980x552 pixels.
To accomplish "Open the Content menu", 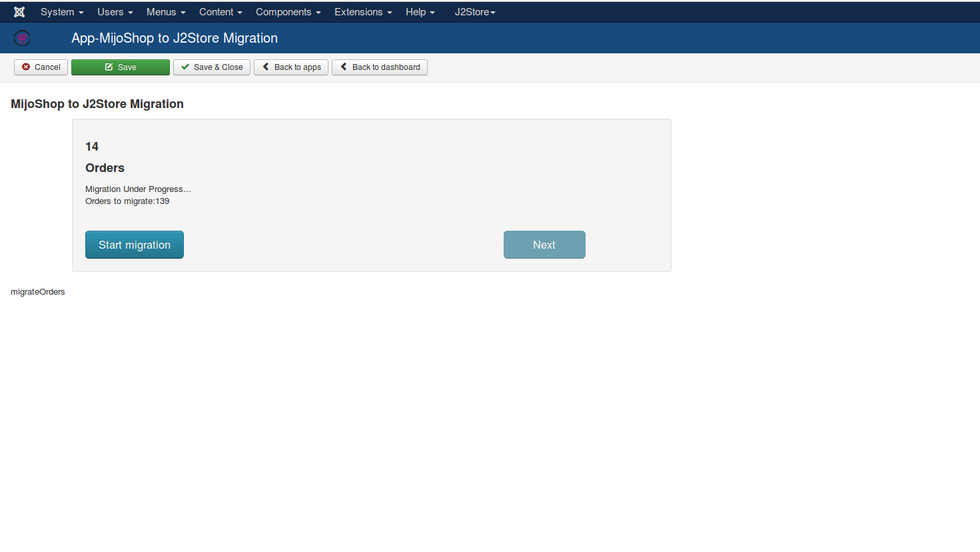I will click(x=221, y=12).
